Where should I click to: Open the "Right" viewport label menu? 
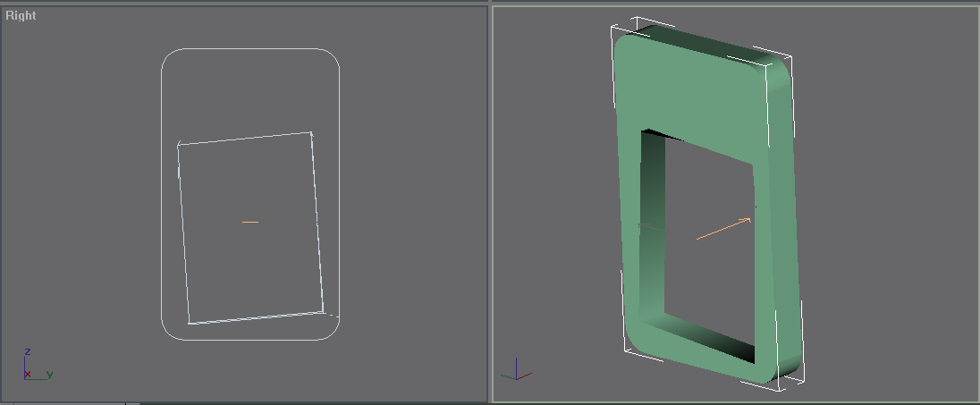pyautogui.click(x=21, y=15)
